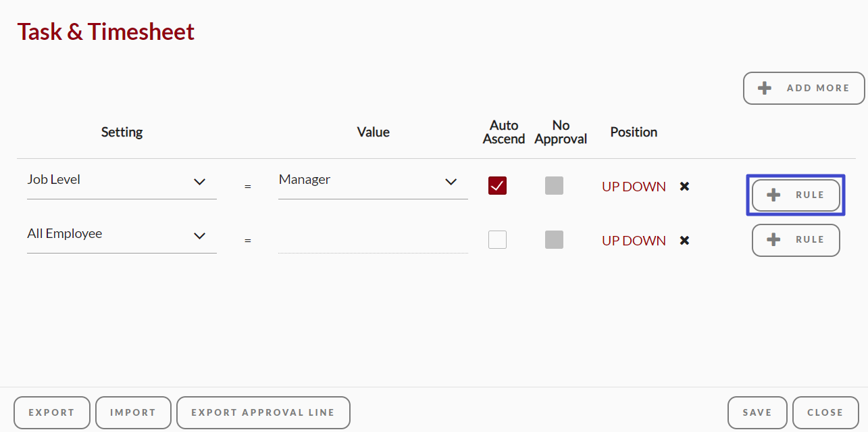The image size is (868, 432).
Task: Delete the All Employee row using X
Action: pos(684,240)
